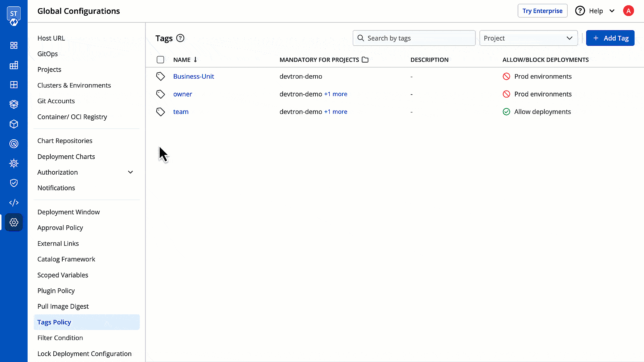Screen dimensions: 644x362
Task: Click the cube icon in the left sidebar
Action: (14, 124)
